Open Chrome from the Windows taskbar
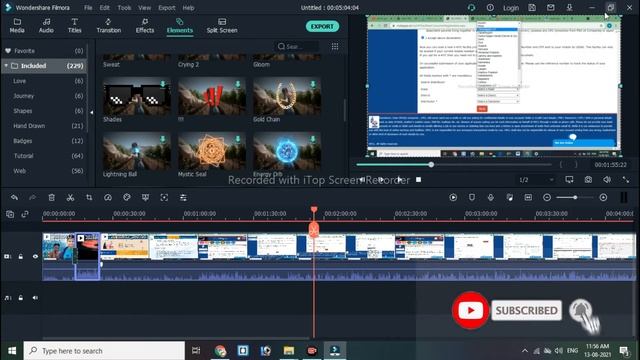The height and width of the screenshot is (360, 640). pyautogui.click(x=220, y=351)
